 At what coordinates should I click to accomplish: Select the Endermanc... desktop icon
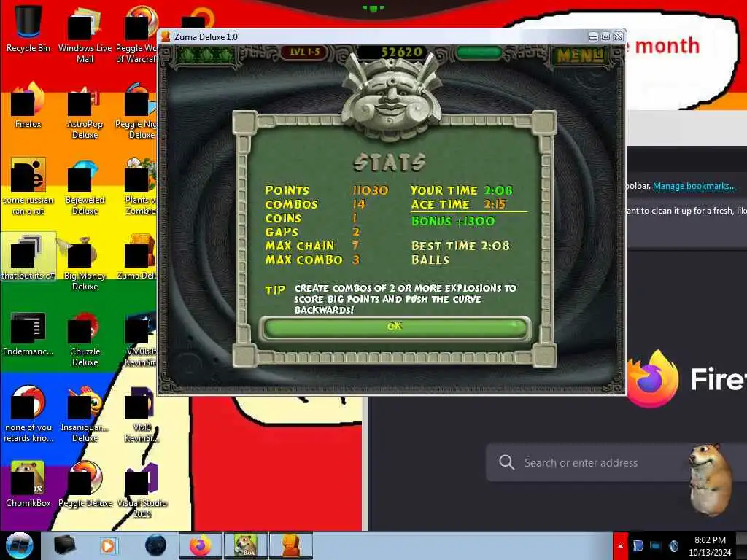click(28, 333)
